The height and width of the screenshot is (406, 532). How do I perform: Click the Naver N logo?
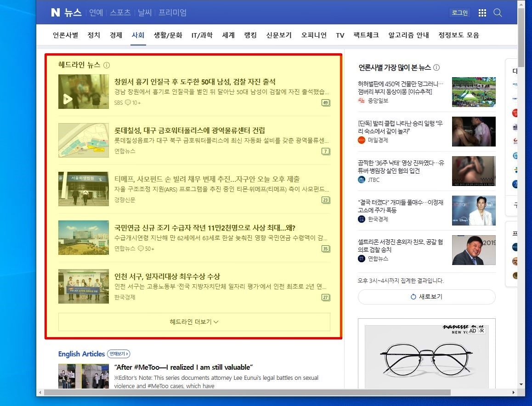pyautogui.click(x=55, y=12)
